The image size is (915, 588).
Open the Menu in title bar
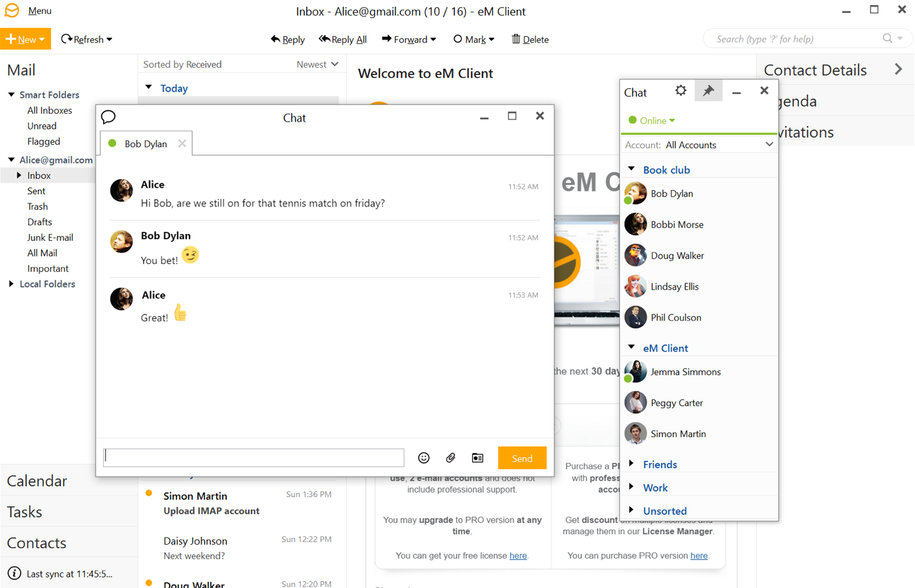point(40,11)
